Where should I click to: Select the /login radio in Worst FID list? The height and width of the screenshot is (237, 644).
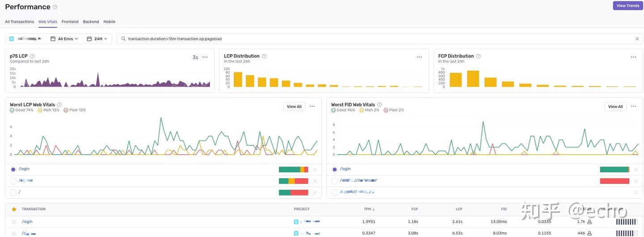335,169
